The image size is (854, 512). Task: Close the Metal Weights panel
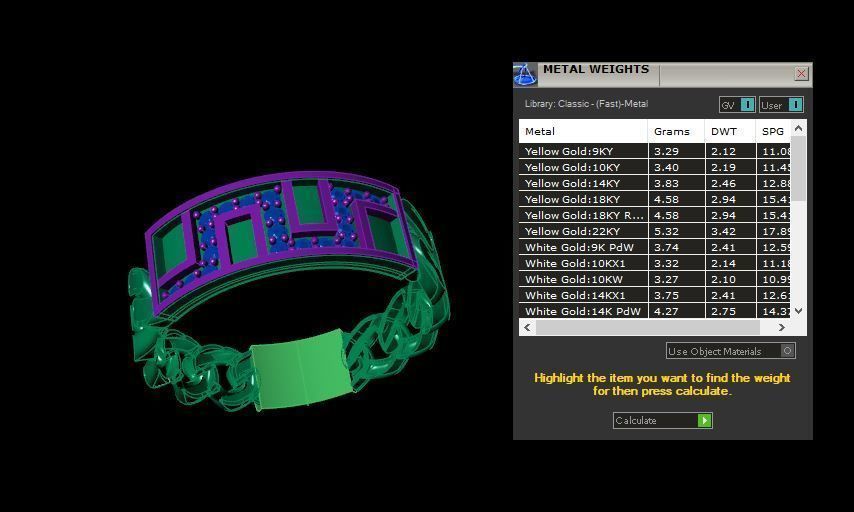(x=801, y=74)
